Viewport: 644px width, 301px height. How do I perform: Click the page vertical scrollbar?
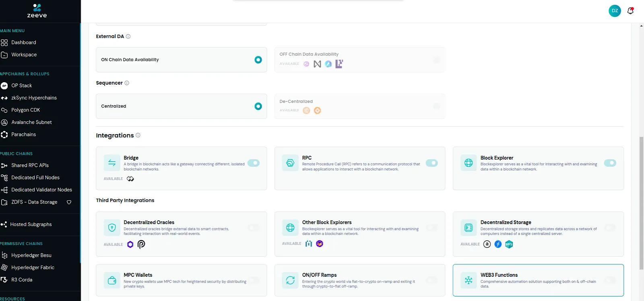pos(641,201)
